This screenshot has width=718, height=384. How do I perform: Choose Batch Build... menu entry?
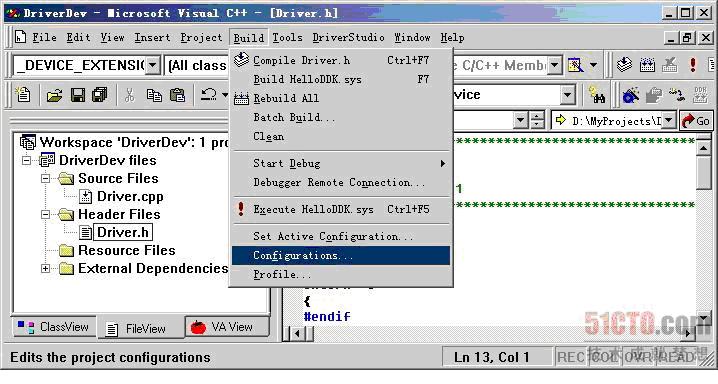[x=341, y=118]
